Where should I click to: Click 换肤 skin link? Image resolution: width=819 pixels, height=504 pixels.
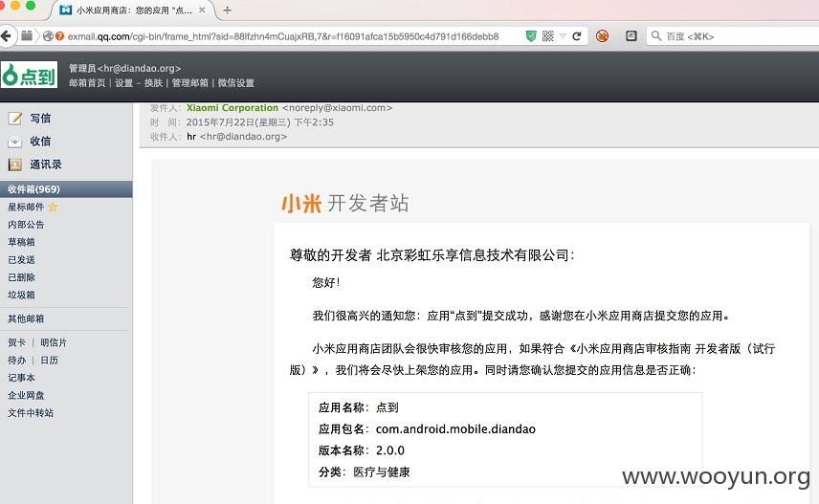153,83
